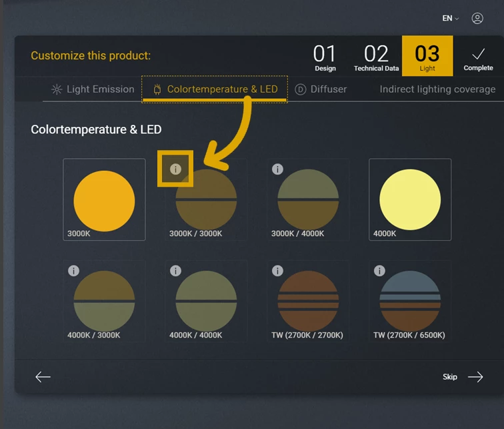Skip to the next step
504x429 pixels.
[463, 377]
